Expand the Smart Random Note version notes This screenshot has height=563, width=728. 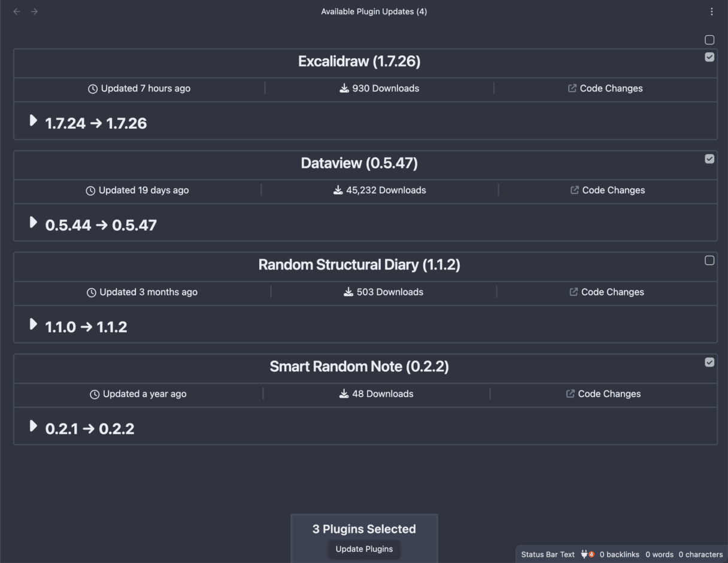tap(34, 426)
